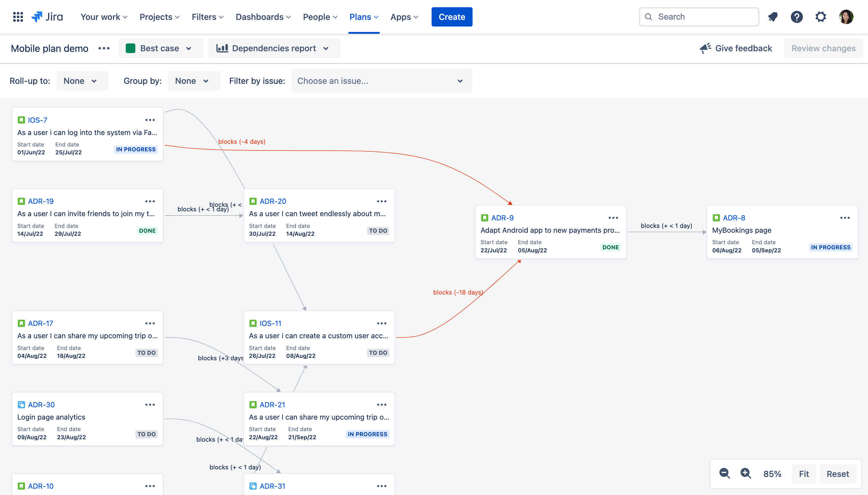Expand the Best case scenario dropdown

[160, 48]
